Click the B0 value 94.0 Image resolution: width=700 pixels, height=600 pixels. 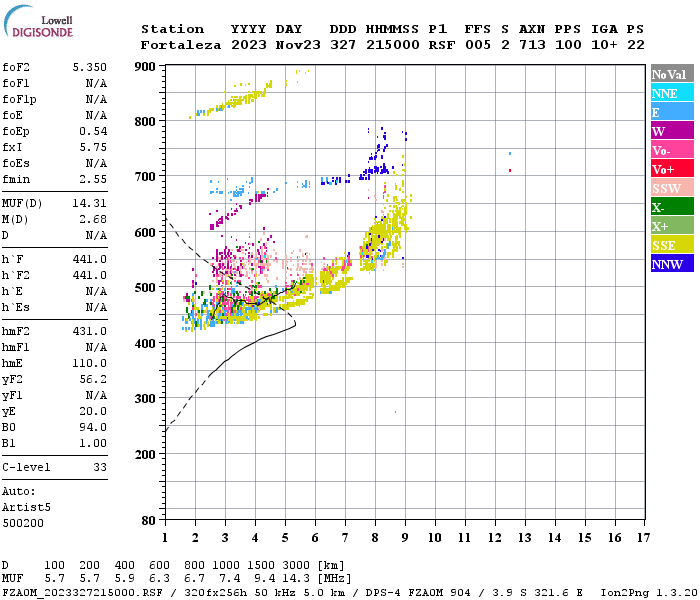click(x=93, y=427)
